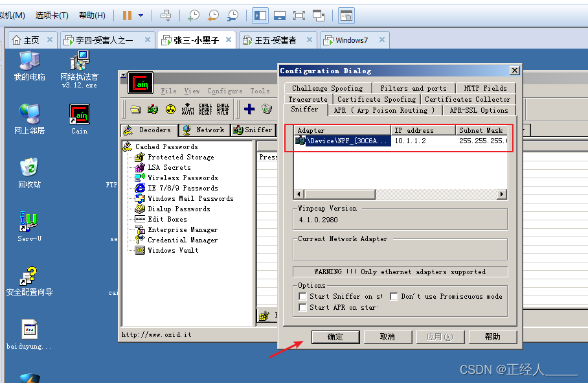Click the VMware pause virtual machine button
The width and height of the screenshot is (588, 383).
127,16
